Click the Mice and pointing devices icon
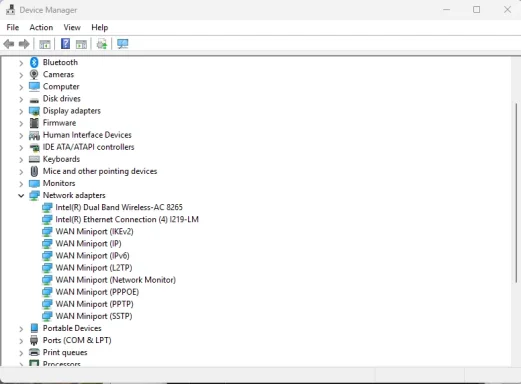The width and height of the screenshot is (521, 384). [34, 171]
